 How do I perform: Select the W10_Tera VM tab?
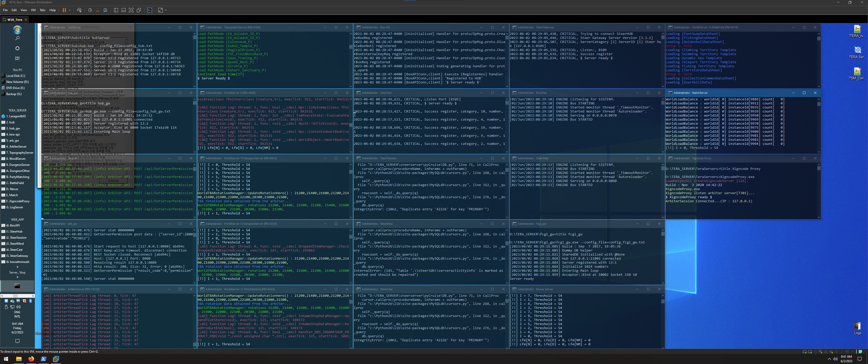[x=15, y=20]
